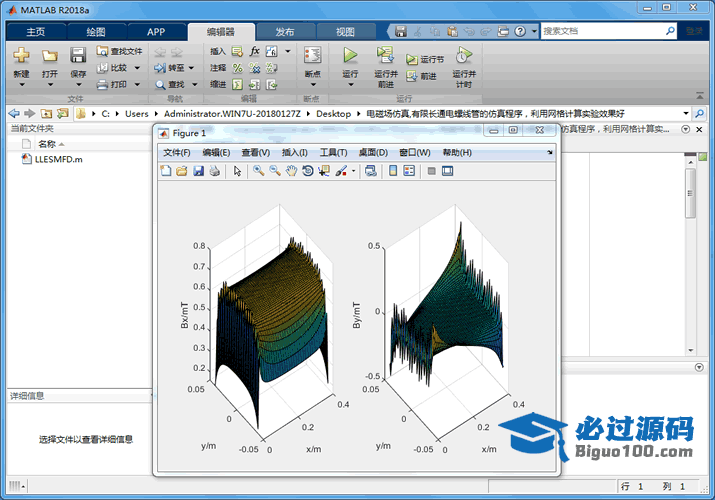Click the Open folder icon in Figure 1 toolbar
The image size is (715, 500).
tap(181, 171)
